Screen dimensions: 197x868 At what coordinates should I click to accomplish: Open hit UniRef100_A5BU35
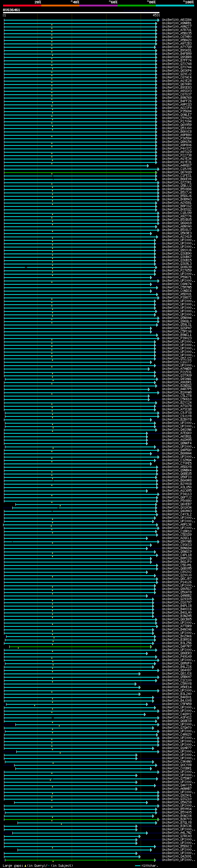click(x=177, y=33)
